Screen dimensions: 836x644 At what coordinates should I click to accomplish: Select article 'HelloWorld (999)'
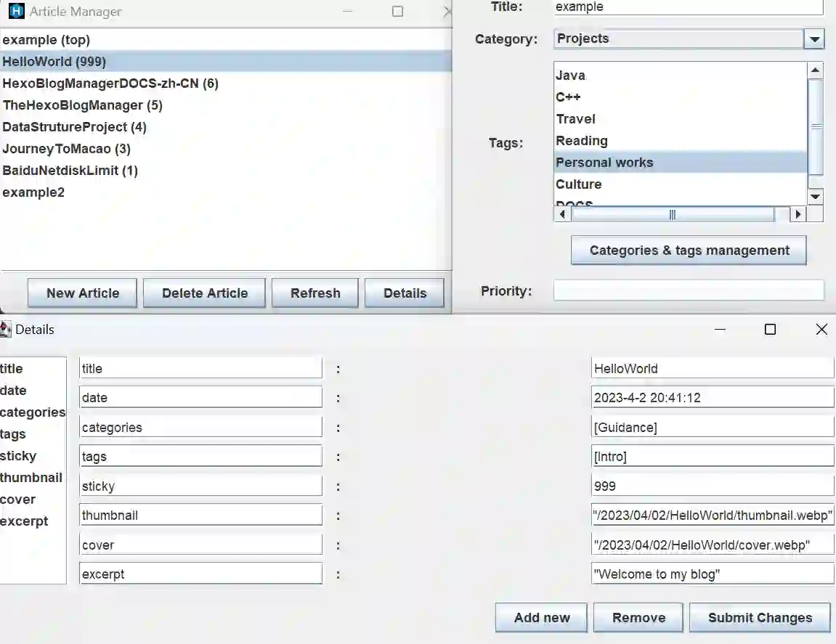coord(226,61)
